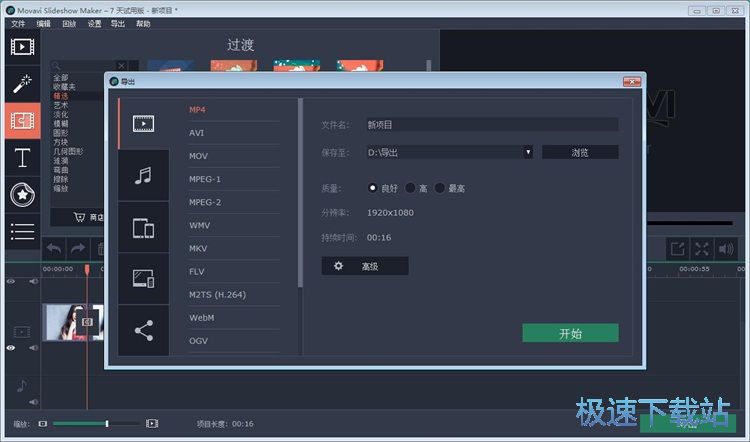Select MKV format
This screenshot has height=442, width=750.
click(198, 248)
